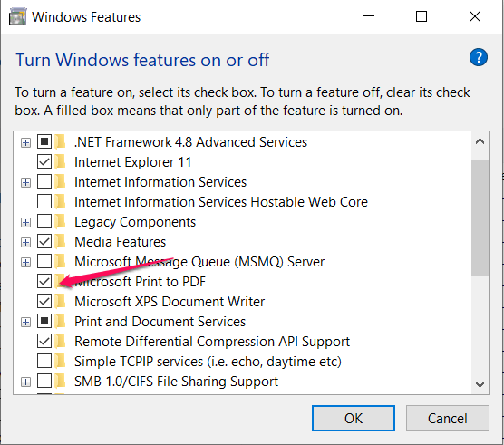Screen dimensions: 504x445
Task: Click the folder icon beside Internet Explorer 11
Action: click(x=60, y=162)
